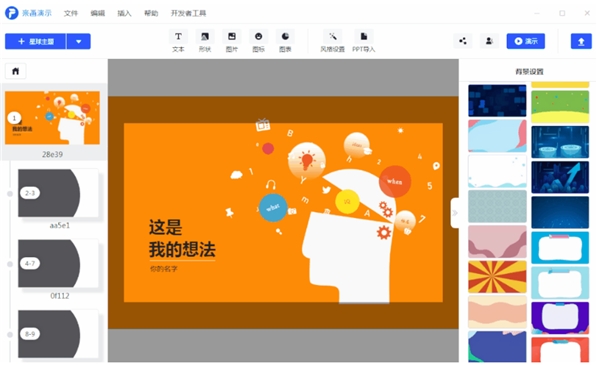The height and width of the screenshot is (365, 600).
Task: Click the TV icon at slide top
Action: (263, 124)
